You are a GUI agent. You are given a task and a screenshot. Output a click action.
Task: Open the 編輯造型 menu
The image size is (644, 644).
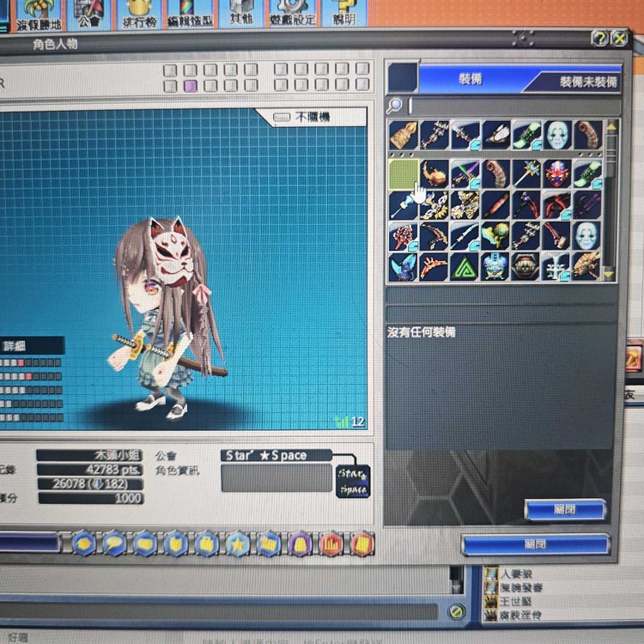coord(191,14)
